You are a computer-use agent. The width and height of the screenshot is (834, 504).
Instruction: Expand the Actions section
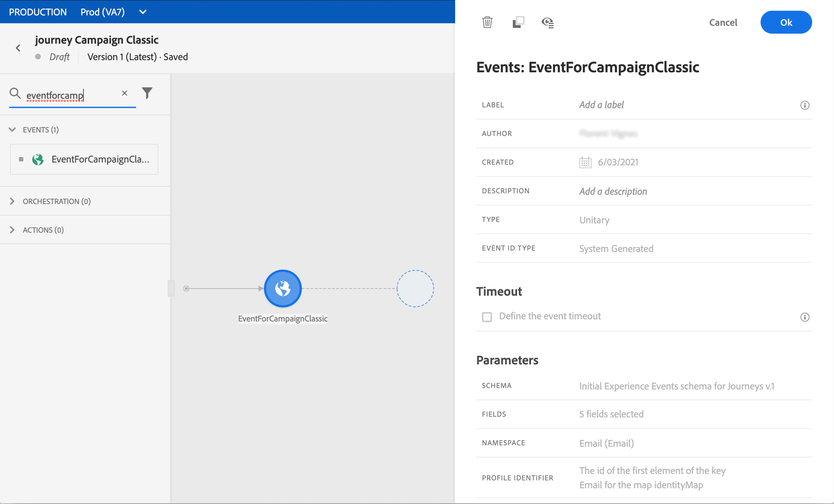click(13, 230)
